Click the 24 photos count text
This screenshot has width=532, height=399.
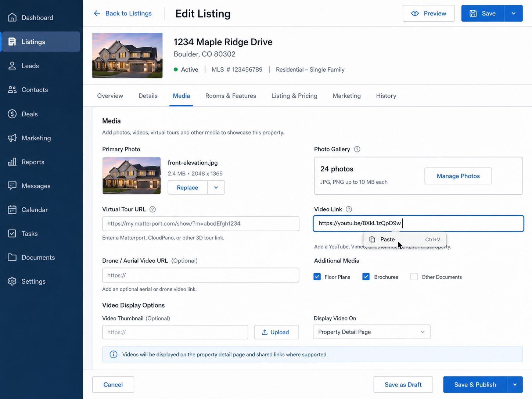click(x=337, y=169)
